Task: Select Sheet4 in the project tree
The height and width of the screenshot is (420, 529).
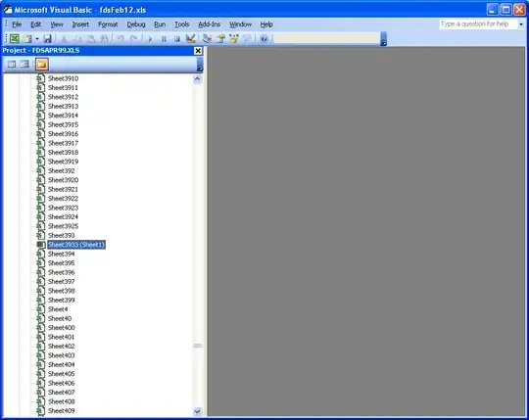Action: [x=58, y=309]
